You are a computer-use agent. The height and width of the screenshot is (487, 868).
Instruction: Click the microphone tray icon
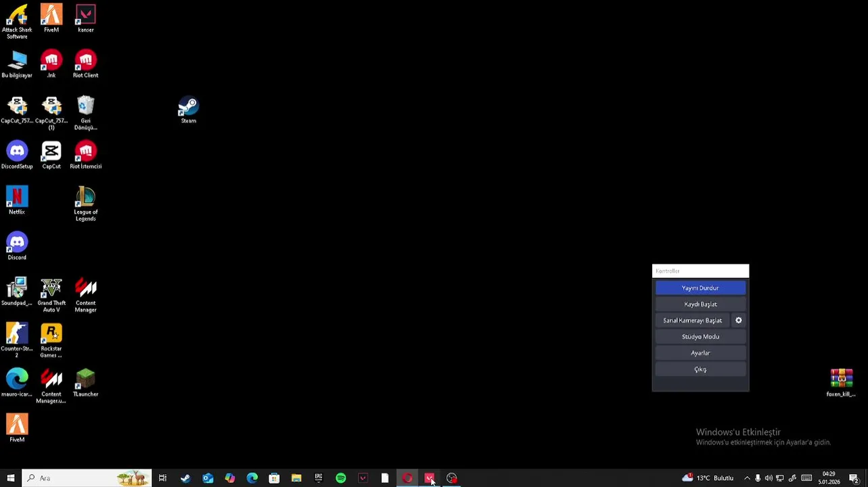758,478
